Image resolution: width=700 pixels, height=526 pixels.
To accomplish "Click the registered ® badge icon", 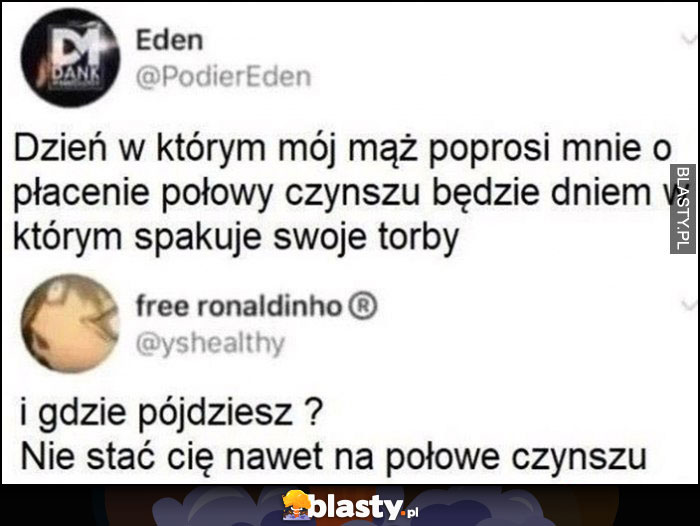I will coord(362,306).
